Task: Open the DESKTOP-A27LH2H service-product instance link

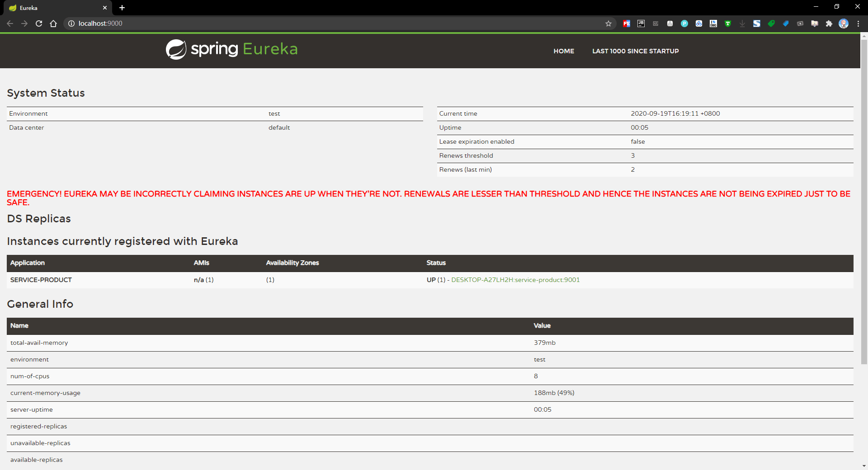Action: (x=515, y=280)
